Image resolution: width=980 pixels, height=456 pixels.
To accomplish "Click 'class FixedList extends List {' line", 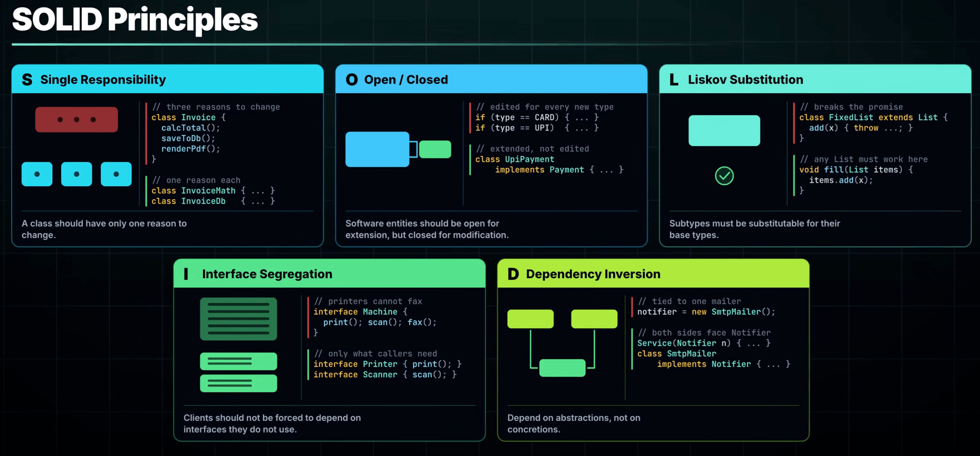I will (x=873, y=117).
